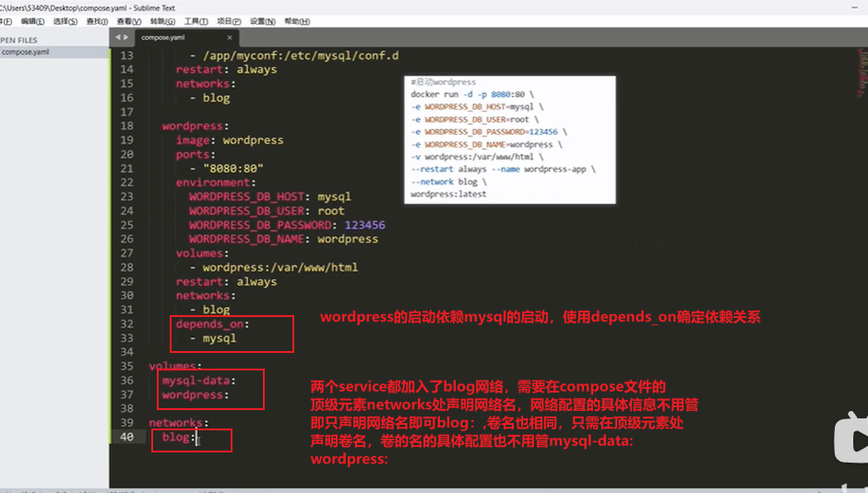
Task: Open the 查看(V) menu
Action: pyautogui.click(x=129, y=21)
